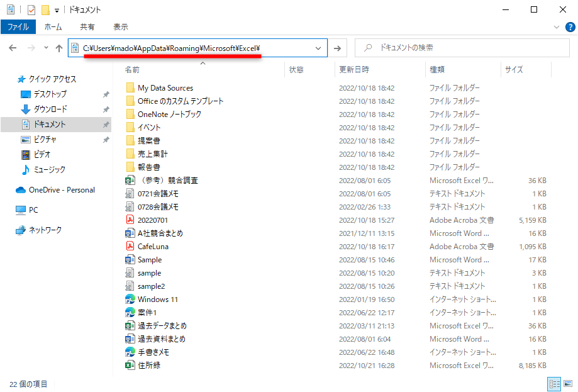Expand the address bar history dropdown
The width and height of the screenshot is (578, 392).
pyautogui.click(x=318, y=48)
